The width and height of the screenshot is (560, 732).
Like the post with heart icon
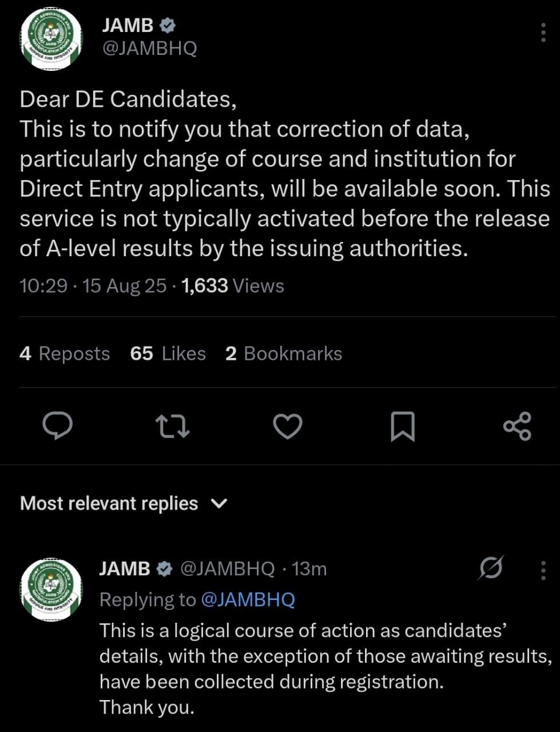287,427
